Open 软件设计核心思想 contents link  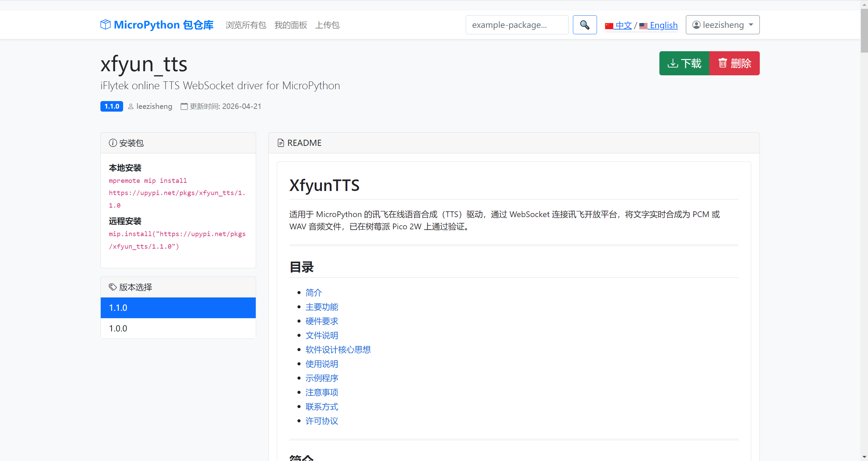click(x=338, y=350)
